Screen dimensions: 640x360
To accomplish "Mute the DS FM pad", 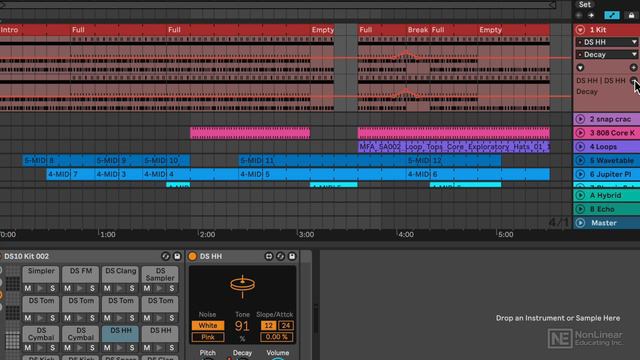I will click(x=67, y=288).
